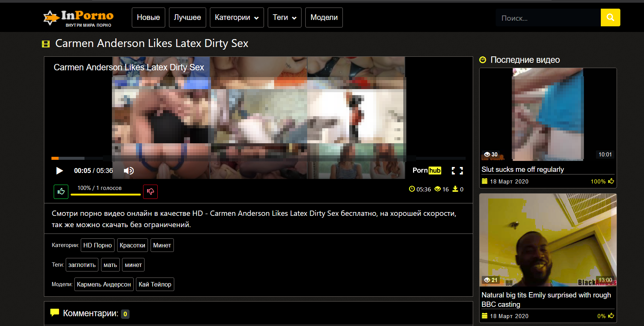Click the speech bubble icon beside Комментарии
This screenshot has width=644, height=326.
tap(55, 312)
